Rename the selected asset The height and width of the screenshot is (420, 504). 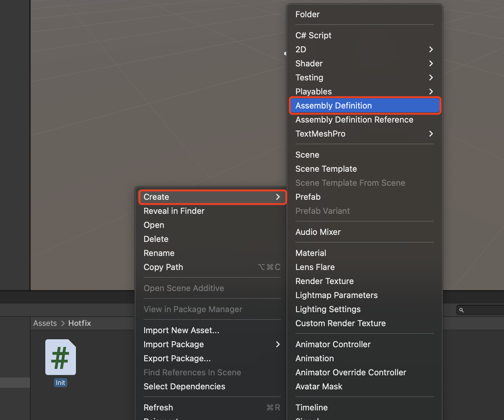(212, 253)
